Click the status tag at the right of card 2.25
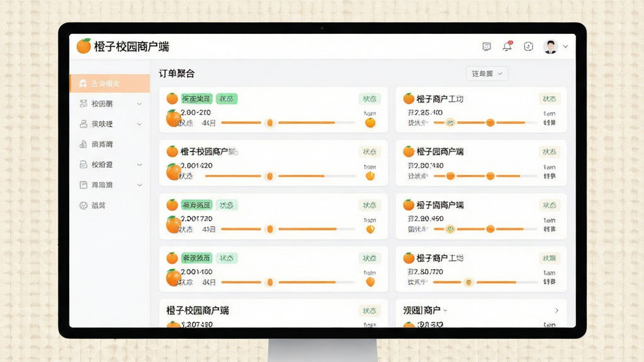Screen dimensions: 644x362 coord(549,99)
